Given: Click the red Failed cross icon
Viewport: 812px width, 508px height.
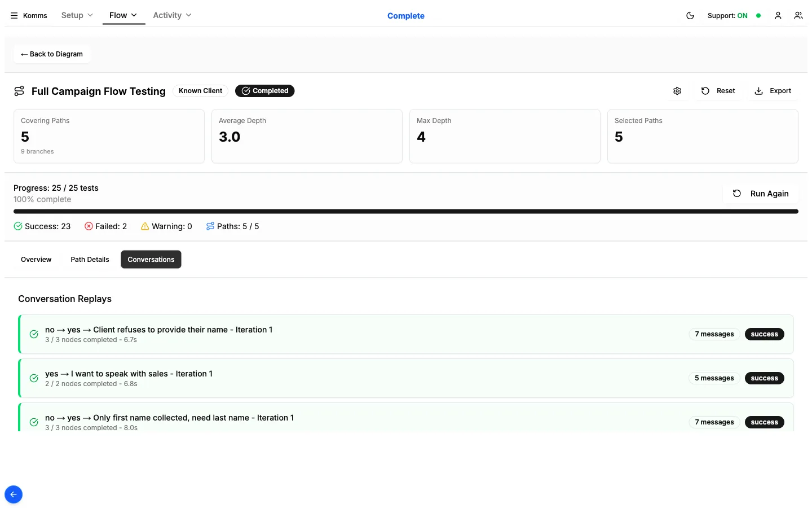Looking at the screenshot, I should (89, 226).
